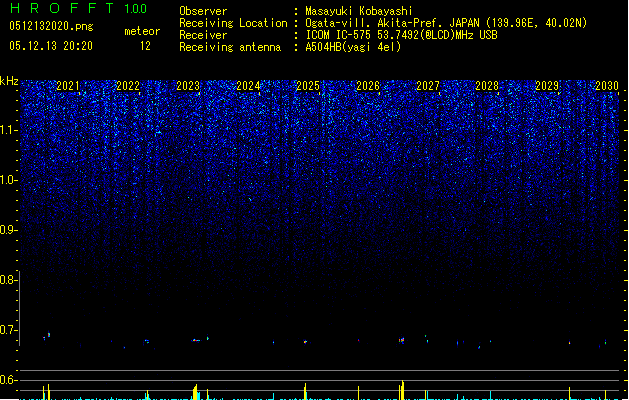629x400 pixels.
Task: Click the 'Receiving Location' field label
Action: 233,23
